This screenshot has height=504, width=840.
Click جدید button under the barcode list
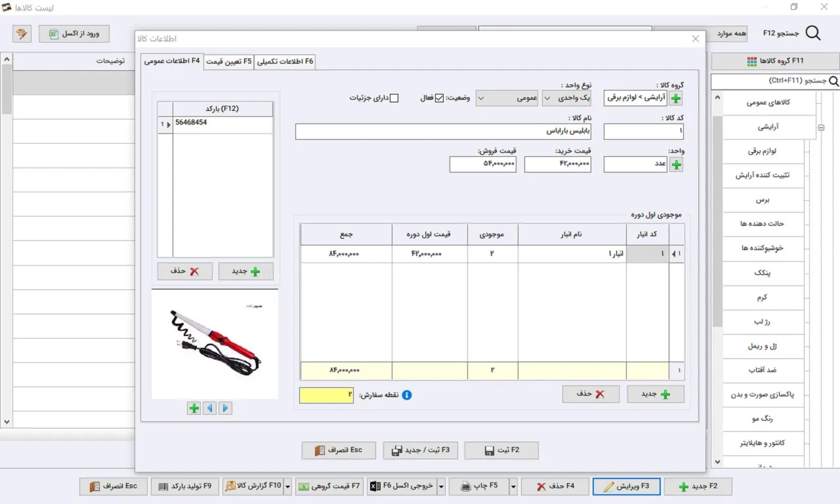tap(245, 271)
